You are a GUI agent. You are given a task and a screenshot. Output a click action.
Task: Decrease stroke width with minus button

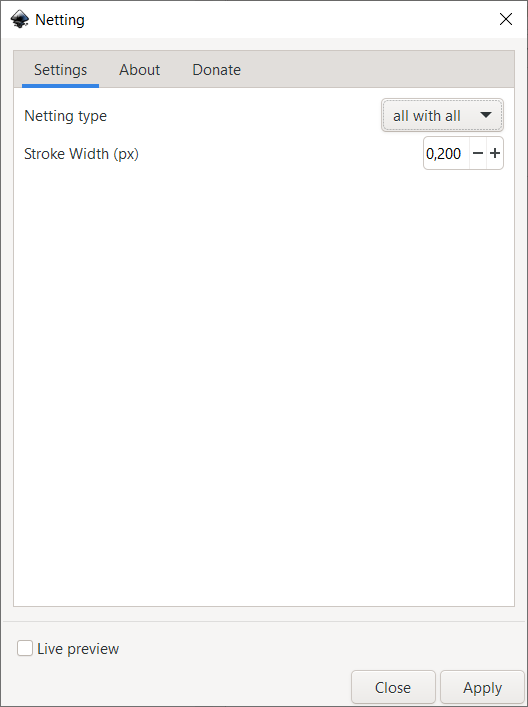(478, 154)
